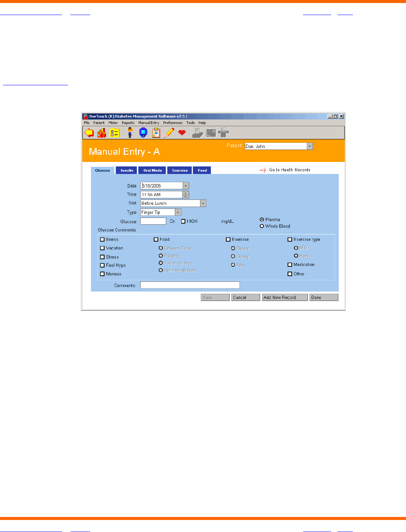Click the blue meter icon
The height and width of the screenshot is (532, 406).
coord(143,133)
